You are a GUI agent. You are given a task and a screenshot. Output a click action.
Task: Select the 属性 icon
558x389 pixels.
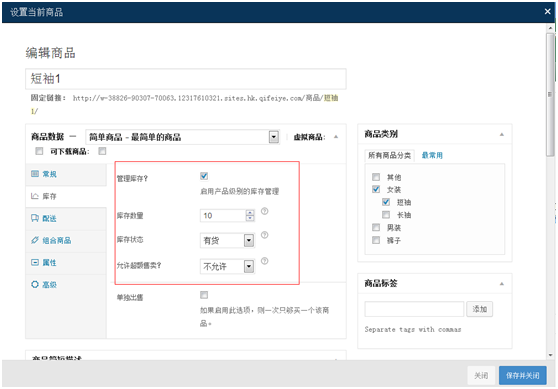(35, 263)
